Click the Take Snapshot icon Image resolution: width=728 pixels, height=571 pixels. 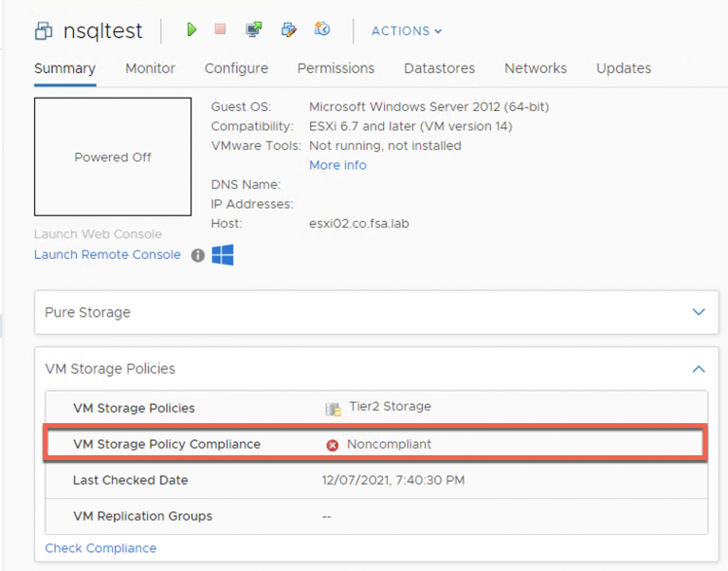322,30
